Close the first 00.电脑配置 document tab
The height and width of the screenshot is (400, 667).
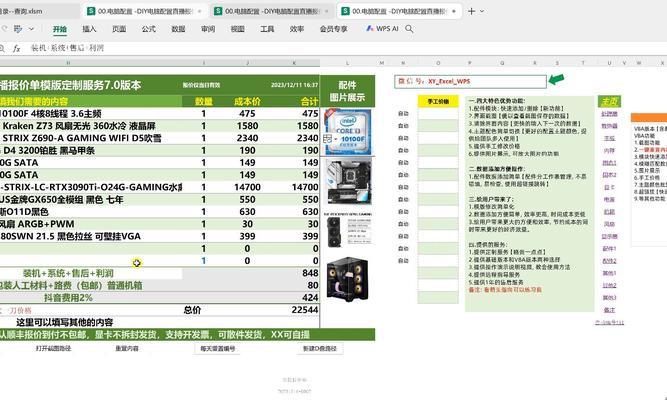click(200, 11)
